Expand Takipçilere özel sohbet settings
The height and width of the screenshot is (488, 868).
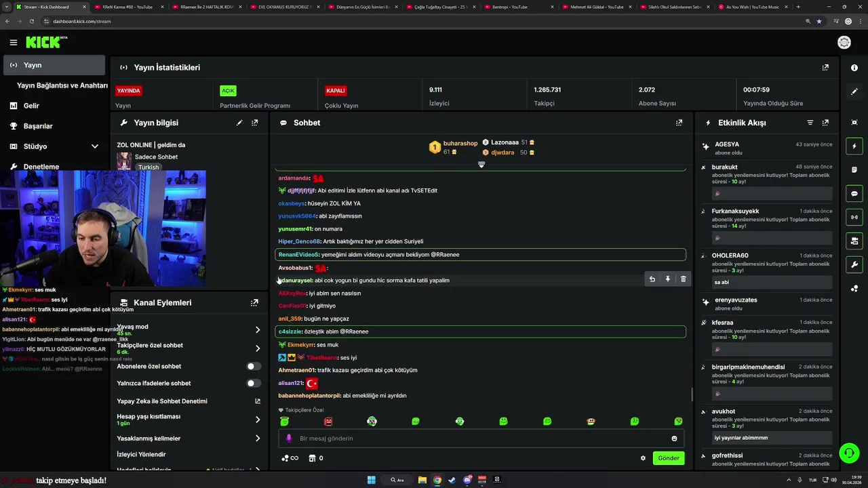(x=258, y=348)
